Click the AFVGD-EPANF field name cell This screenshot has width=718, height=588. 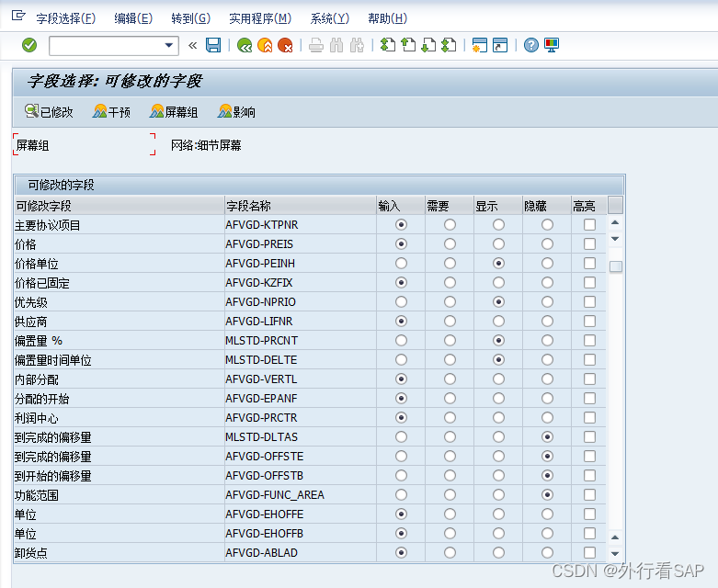(x=301, y=399)
